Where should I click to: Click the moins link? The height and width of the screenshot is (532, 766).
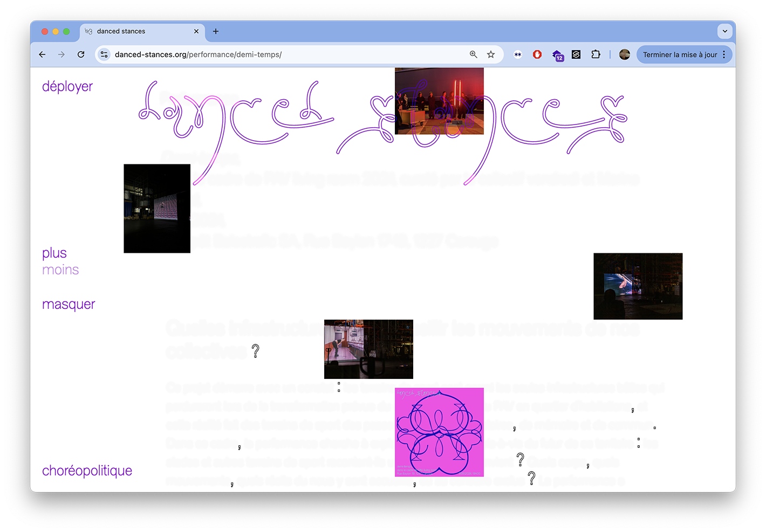point(60,270)
